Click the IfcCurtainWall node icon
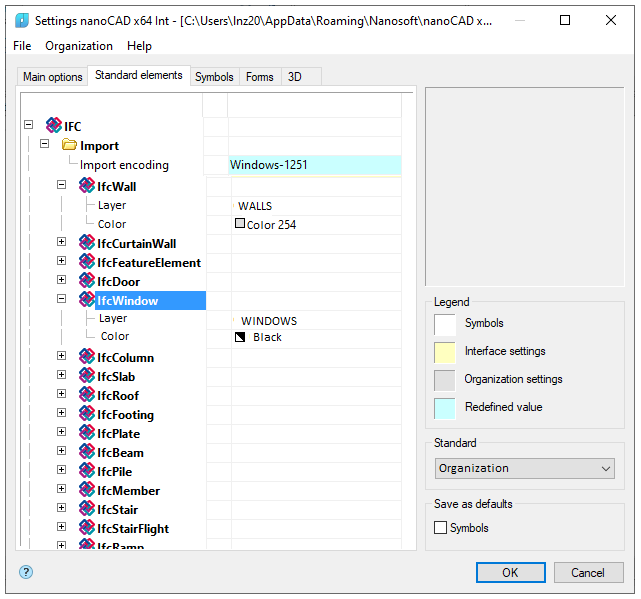Image resolution: width=641 pixels, height=599 pixels. coord(87,242)
